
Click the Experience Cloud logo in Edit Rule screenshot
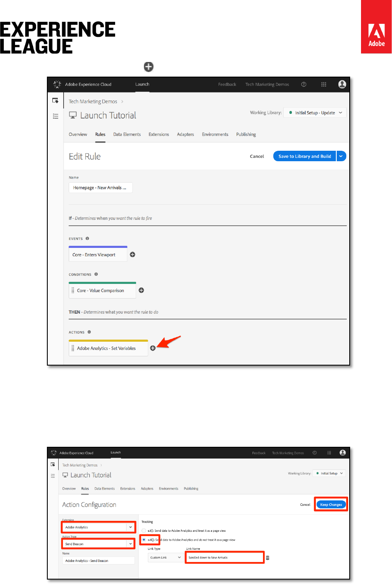click(x=57, y=84)
